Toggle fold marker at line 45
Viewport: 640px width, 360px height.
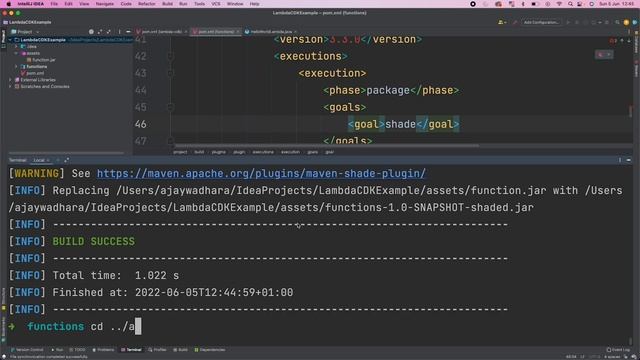pyautogui.click(x=171, y=107)
